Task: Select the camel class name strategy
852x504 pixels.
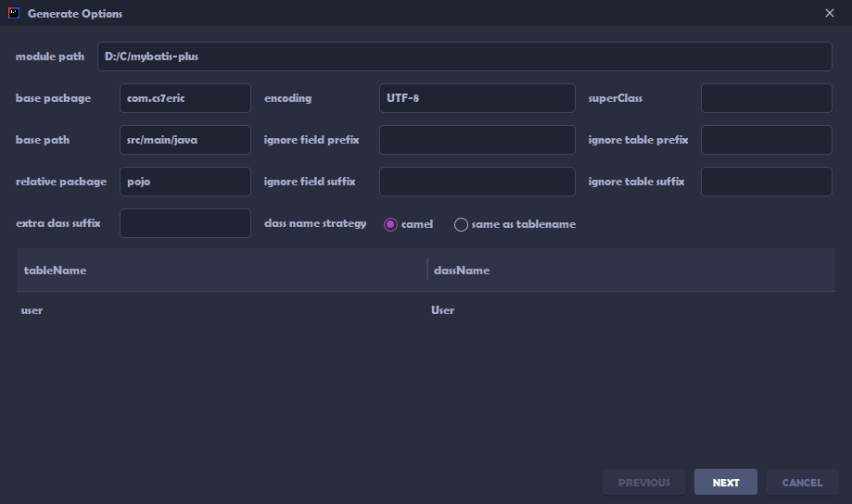Action: click(x=408, y=224)
